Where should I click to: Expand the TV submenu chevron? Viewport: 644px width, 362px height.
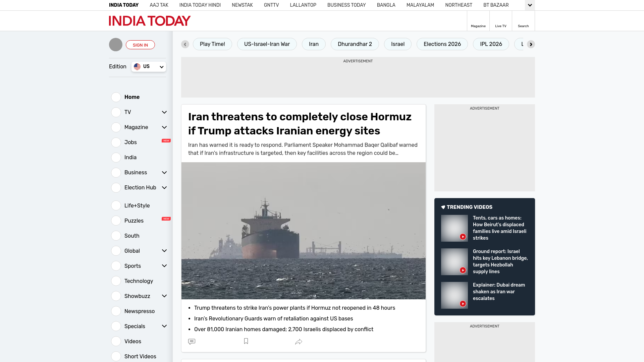pos(164,112)
